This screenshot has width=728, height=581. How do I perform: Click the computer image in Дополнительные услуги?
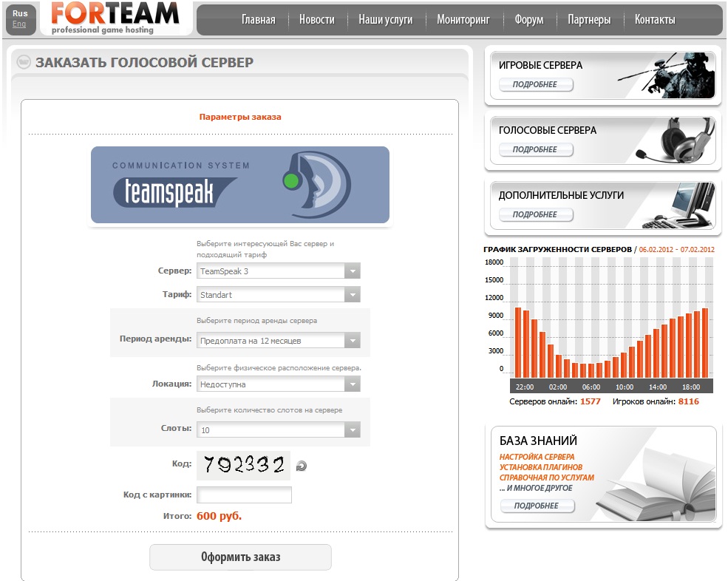680,205
